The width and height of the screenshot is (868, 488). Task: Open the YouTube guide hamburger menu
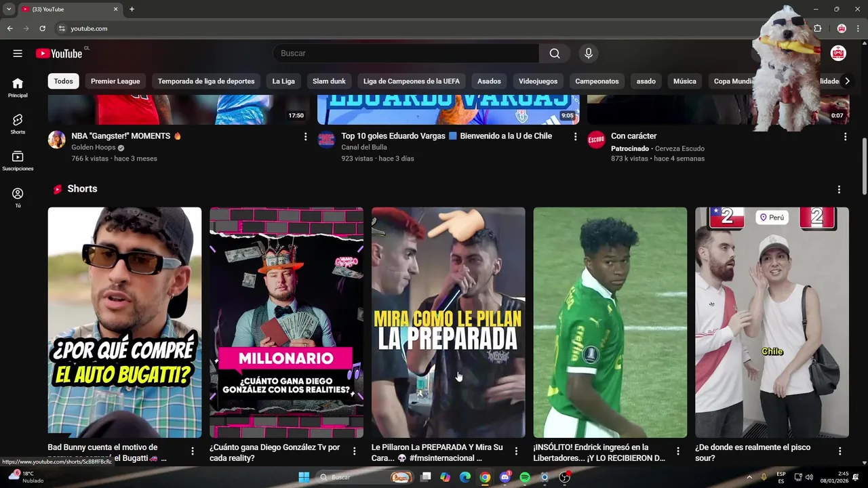pyautogui.click(x=18, y=54)
